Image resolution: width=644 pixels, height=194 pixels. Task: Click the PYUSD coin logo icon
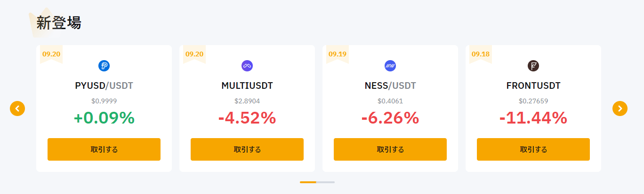(104, 66)
